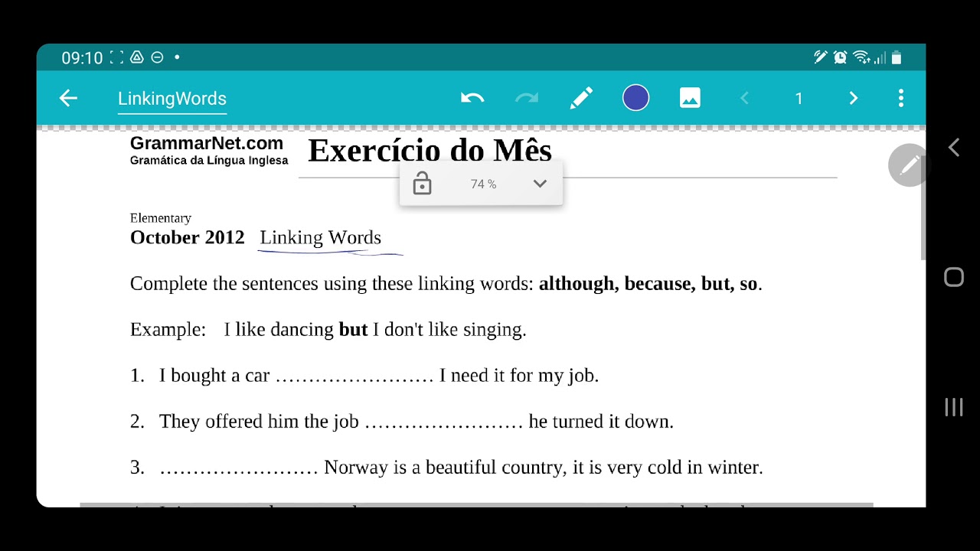The width and height of the screenshot is (980, 551).
Task: Tap the blank before Norway in sentence 3
Action: (239, 469)
